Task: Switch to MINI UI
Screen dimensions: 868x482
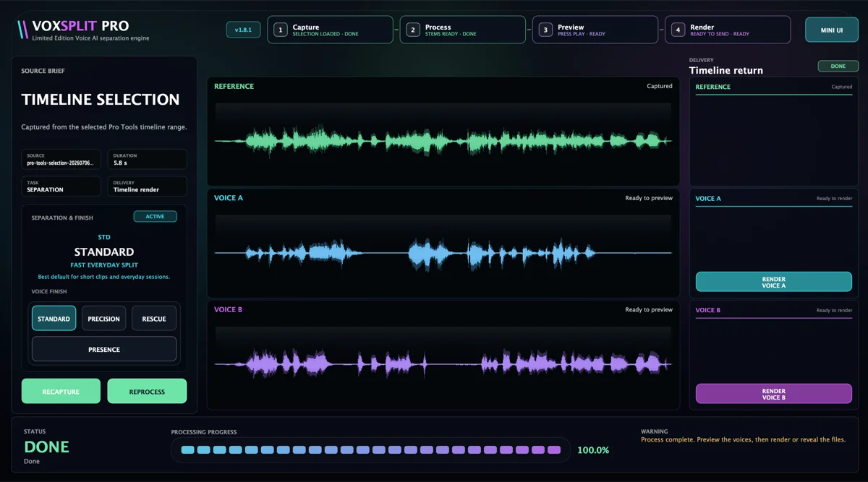Action: click(x=832, y=30)
